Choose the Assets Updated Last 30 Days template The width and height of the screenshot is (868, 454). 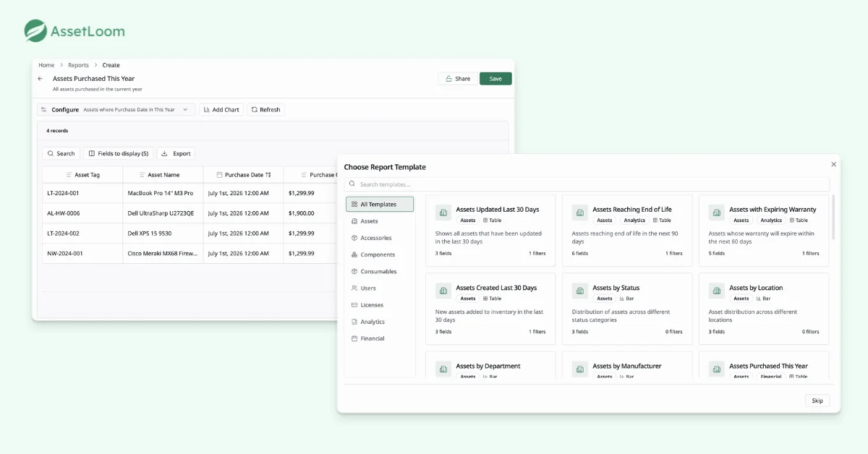(490, 231)
